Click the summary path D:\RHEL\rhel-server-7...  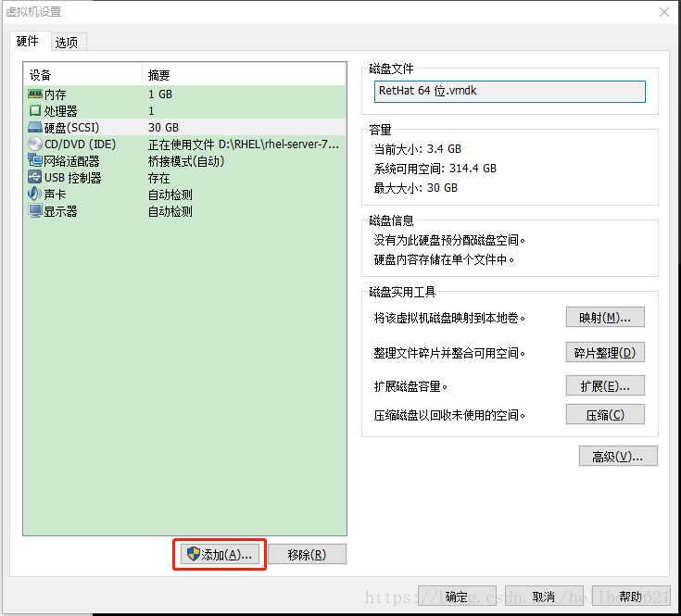[x=278, y=145]
